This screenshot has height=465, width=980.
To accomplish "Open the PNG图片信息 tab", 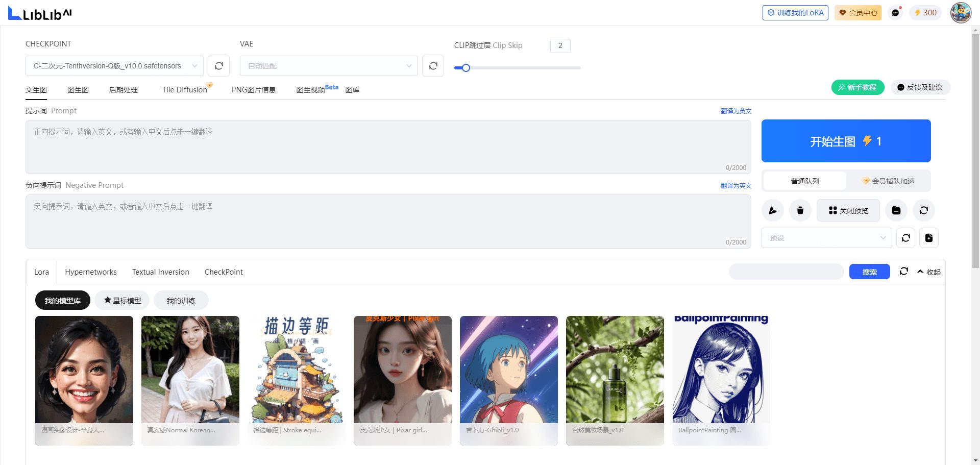I will [x=254, y=90].
